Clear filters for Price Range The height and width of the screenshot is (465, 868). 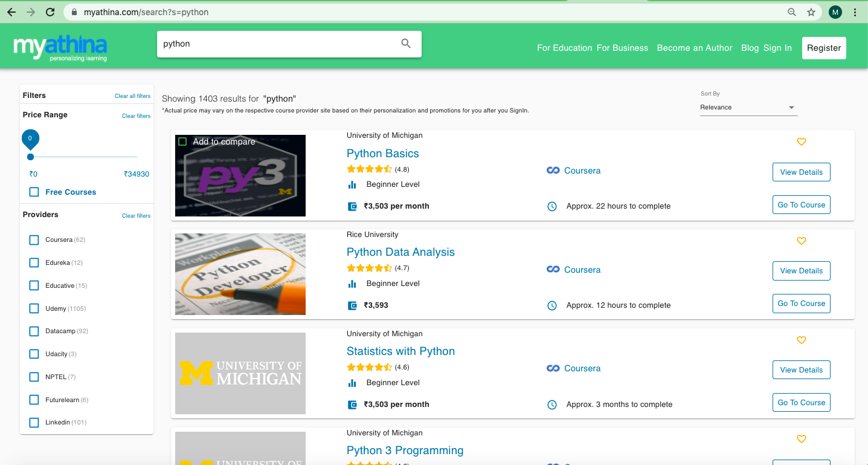coord(136,116)
